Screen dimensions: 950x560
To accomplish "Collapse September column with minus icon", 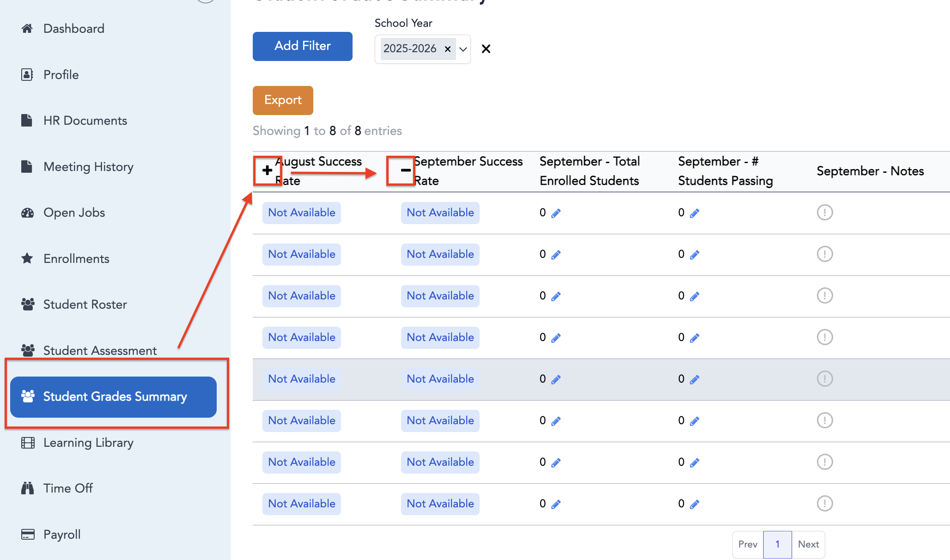I will point(406,170).
